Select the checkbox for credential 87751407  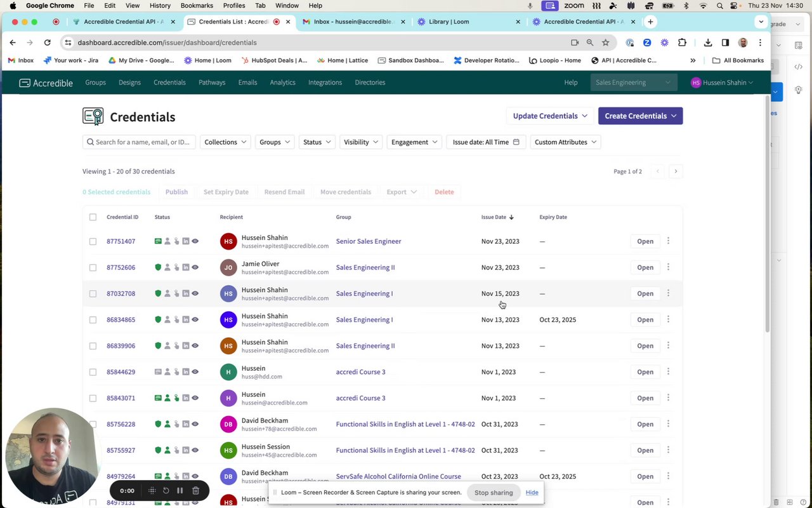93,241
